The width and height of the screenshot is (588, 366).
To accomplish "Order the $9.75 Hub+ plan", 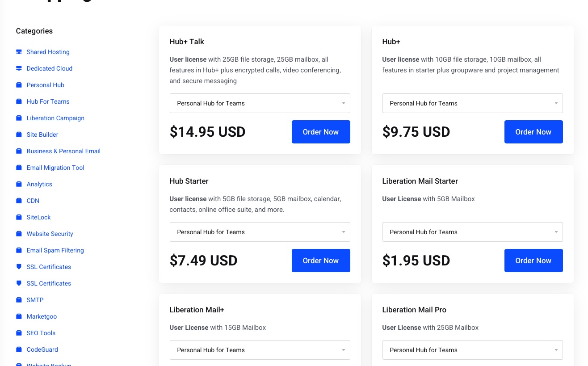I will pyautogui.click(x=533, y=132).
